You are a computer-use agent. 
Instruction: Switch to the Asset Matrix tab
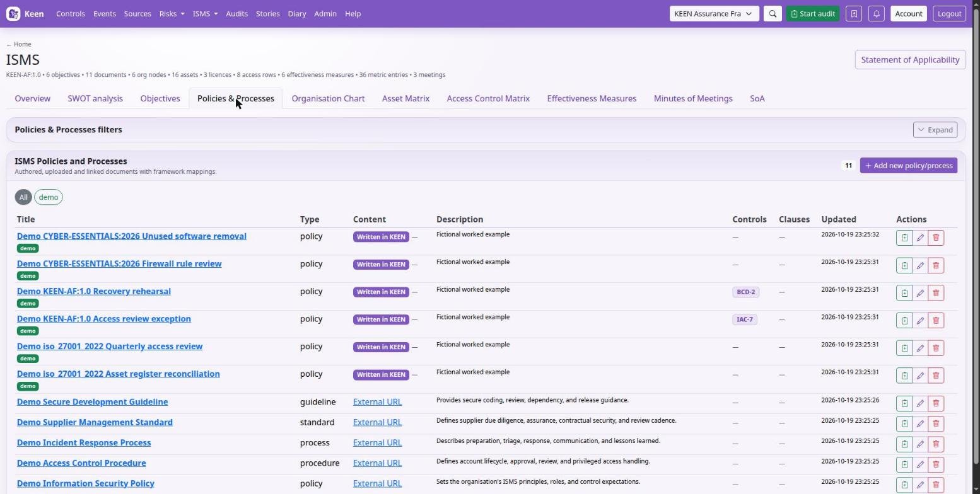(x=405, y=98)
